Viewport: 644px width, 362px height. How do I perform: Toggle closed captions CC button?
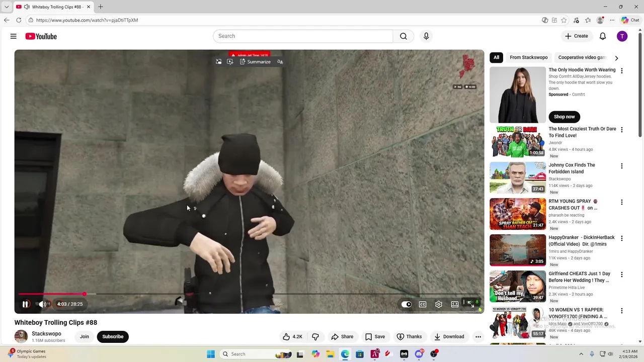tap(423, 304)
